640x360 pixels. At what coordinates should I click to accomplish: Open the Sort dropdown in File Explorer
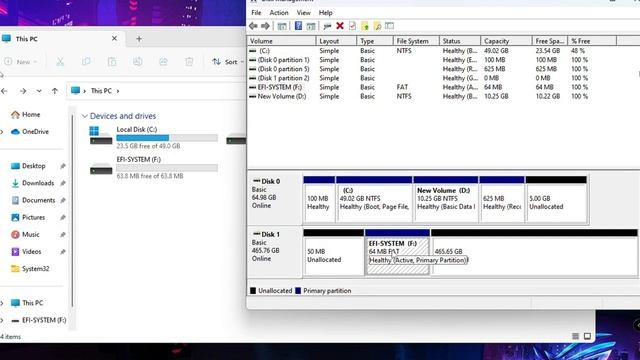tap(228, 62)
